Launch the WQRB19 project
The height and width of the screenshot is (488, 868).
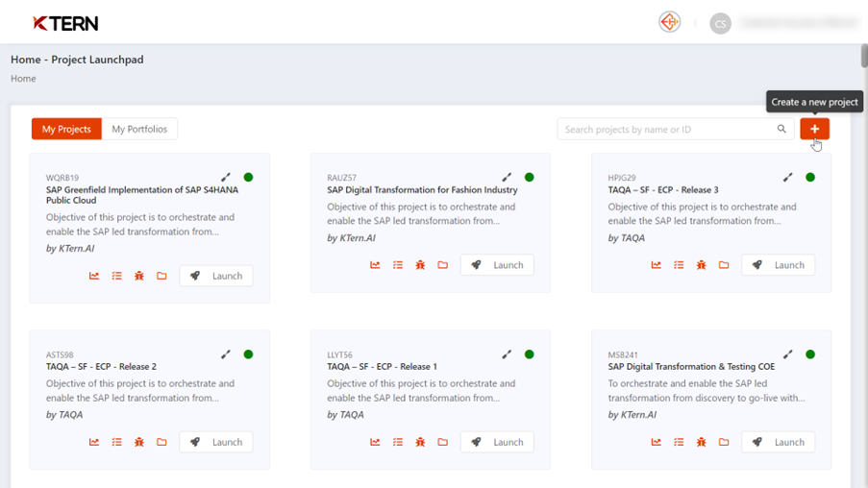coord(216,276)
